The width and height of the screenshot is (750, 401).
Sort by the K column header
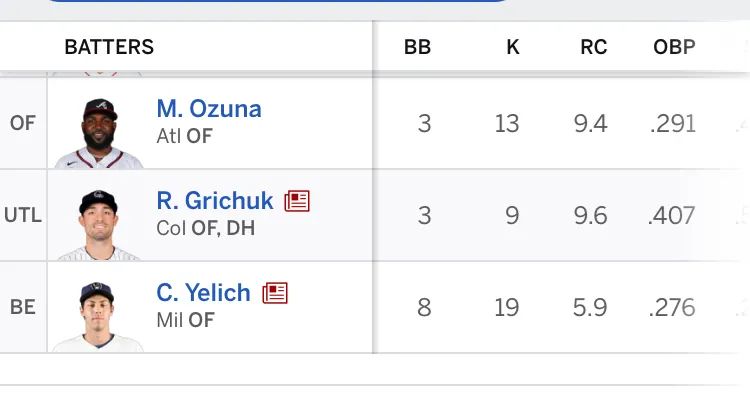(x=513, y=47)
